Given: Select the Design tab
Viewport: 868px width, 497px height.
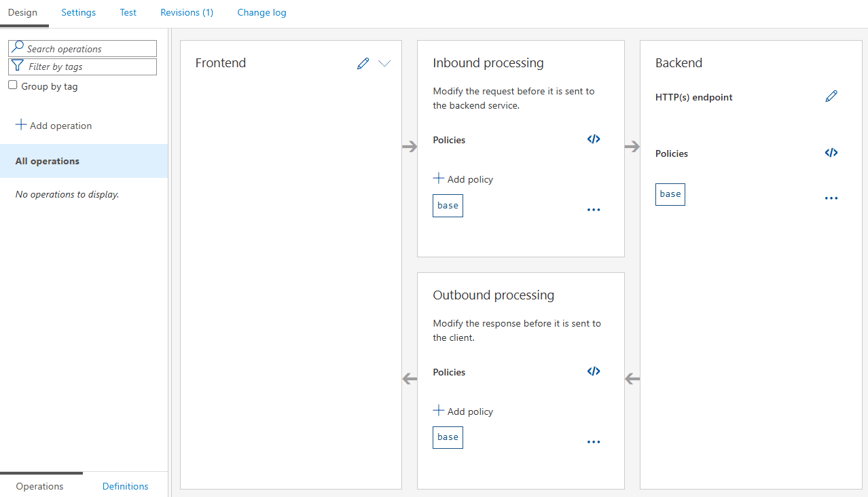Looking at the screenshot, I should (x=22, y=13).
